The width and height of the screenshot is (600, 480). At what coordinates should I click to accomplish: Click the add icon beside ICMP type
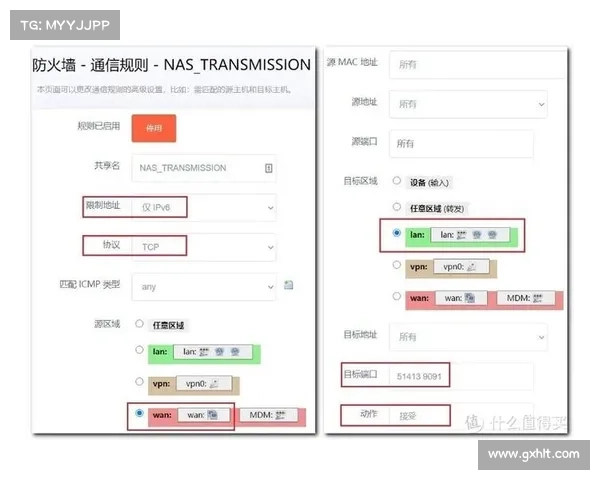(x=289, y=285)
